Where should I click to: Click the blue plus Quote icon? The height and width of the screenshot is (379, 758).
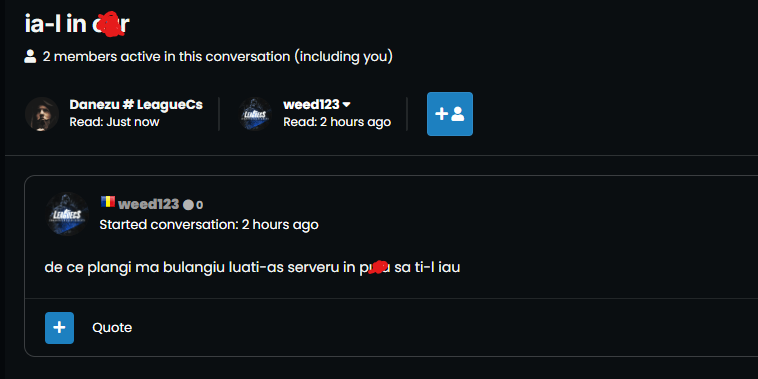click(x=59, y=328)
